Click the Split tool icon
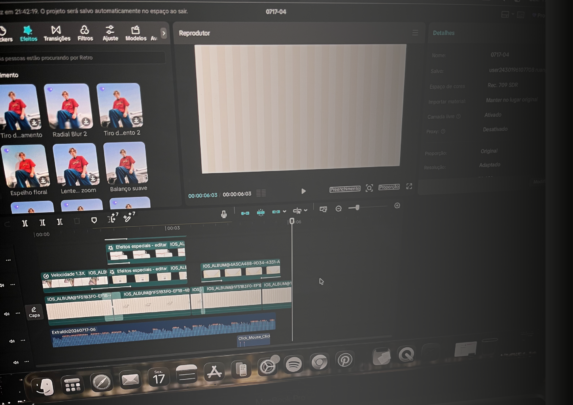This screenshot has width=573, height=405. pos(24,223)
